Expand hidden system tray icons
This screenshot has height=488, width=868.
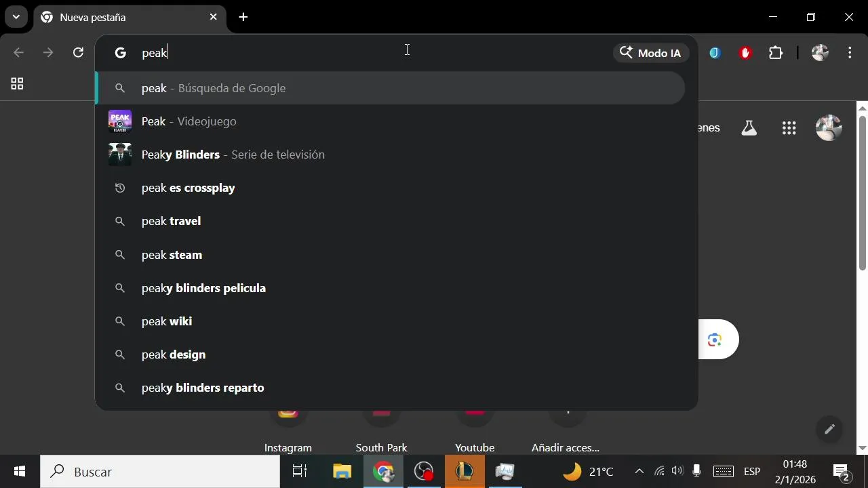click(x=639, y=472)
